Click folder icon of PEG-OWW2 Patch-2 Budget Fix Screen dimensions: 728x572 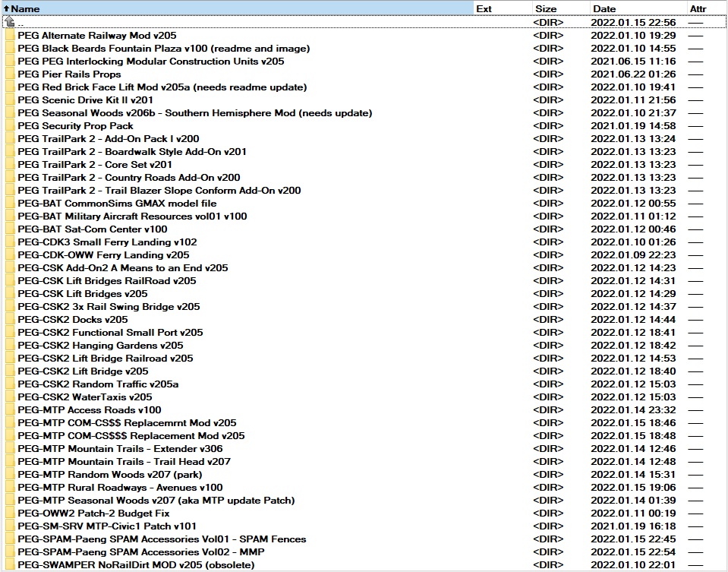pyautogui.click(x=10, y=514)
